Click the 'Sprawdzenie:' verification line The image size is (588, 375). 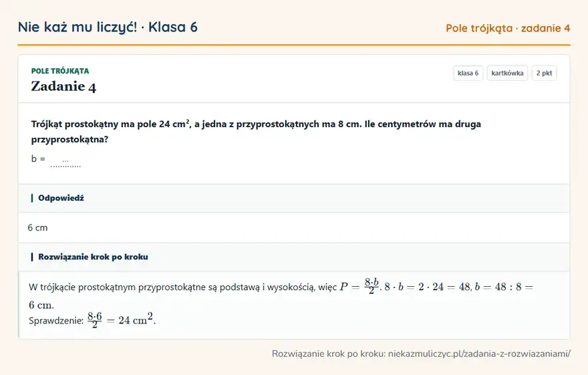92,320
